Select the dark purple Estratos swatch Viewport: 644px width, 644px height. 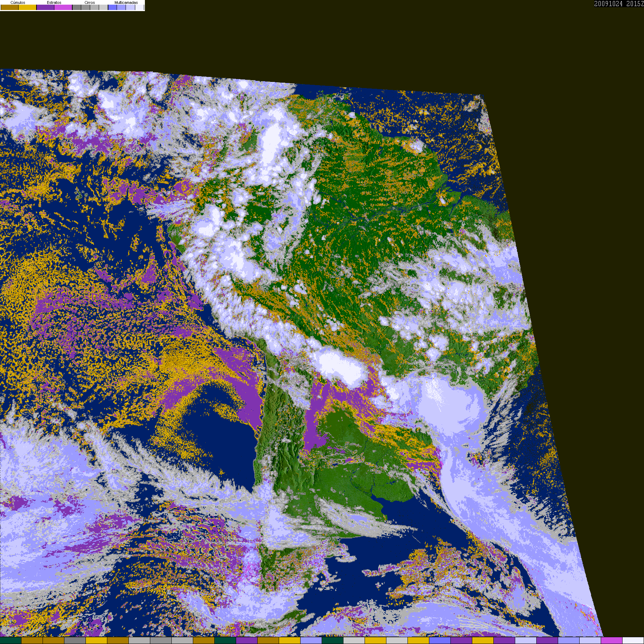(x=45, y=7)
